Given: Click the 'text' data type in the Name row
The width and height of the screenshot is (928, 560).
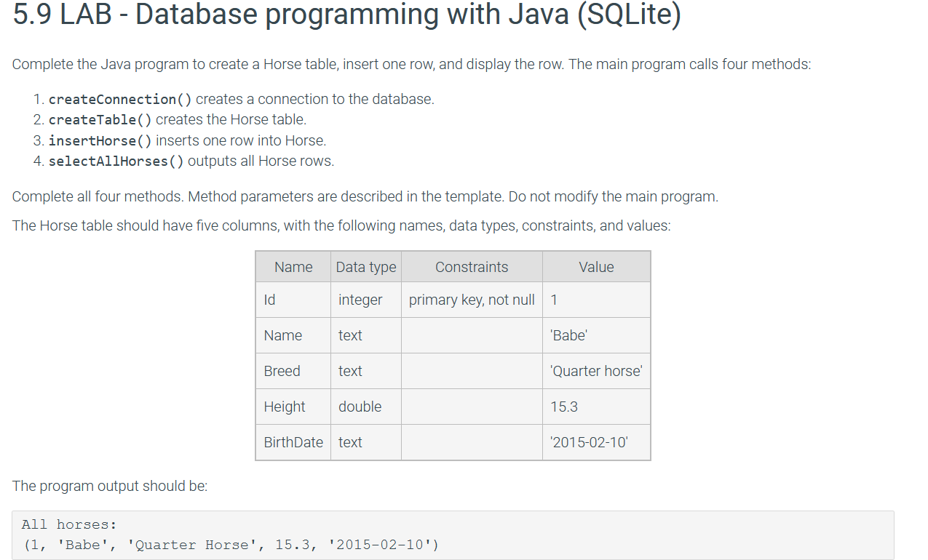Looking at the screenshot, I should (366, 335).
